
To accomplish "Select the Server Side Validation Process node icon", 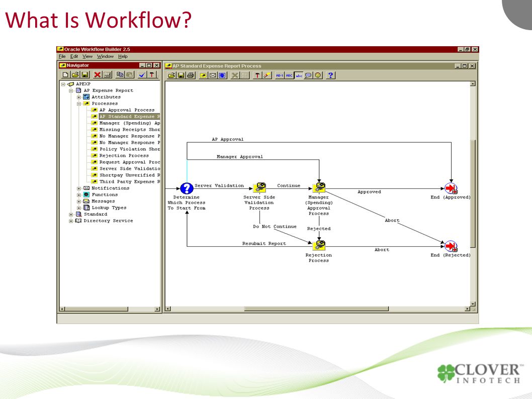I will click(x=259, y=187).
